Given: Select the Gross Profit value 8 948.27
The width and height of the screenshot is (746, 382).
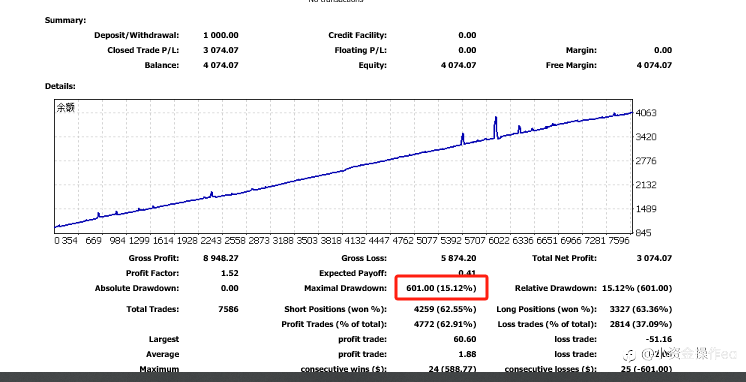Looking at the screenshot, I should [x=221, y=258].
